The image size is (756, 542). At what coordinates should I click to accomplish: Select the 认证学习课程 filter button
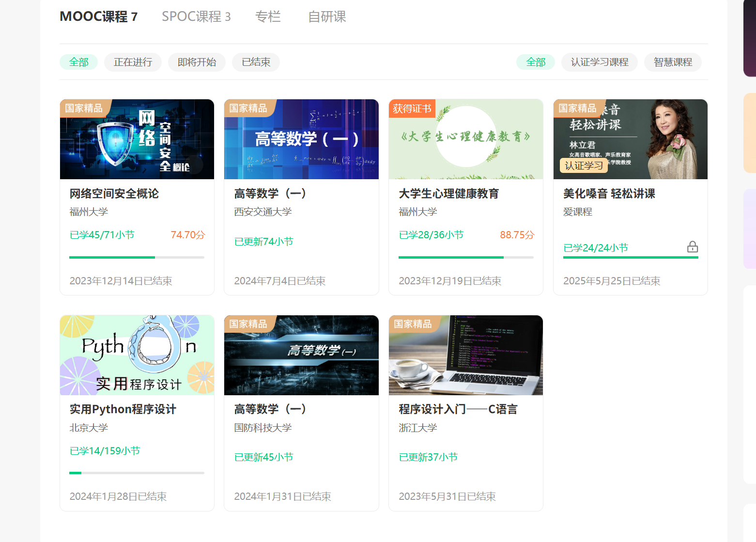[x=599, y=62]
